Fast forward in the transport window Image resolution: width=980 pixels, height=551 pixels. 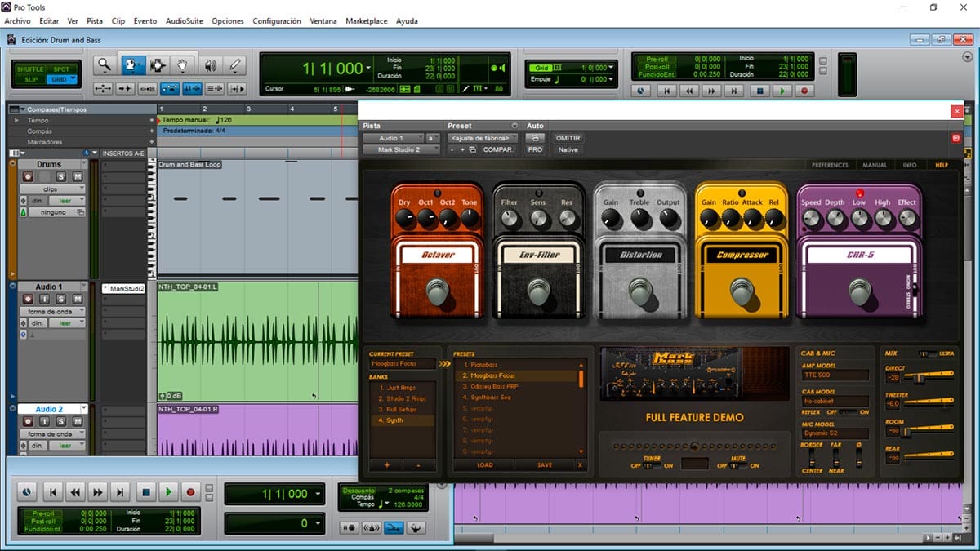click(98, 492)
